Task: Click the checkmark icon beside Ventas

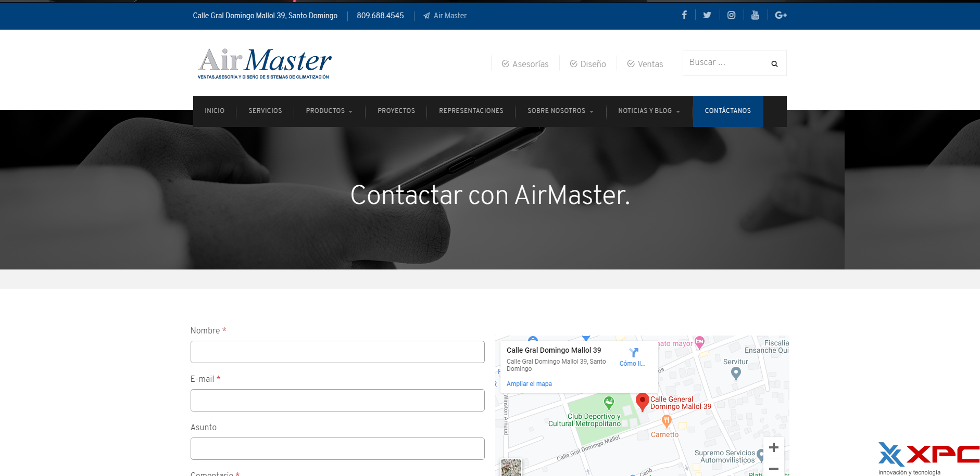Action: pos(631,63)
